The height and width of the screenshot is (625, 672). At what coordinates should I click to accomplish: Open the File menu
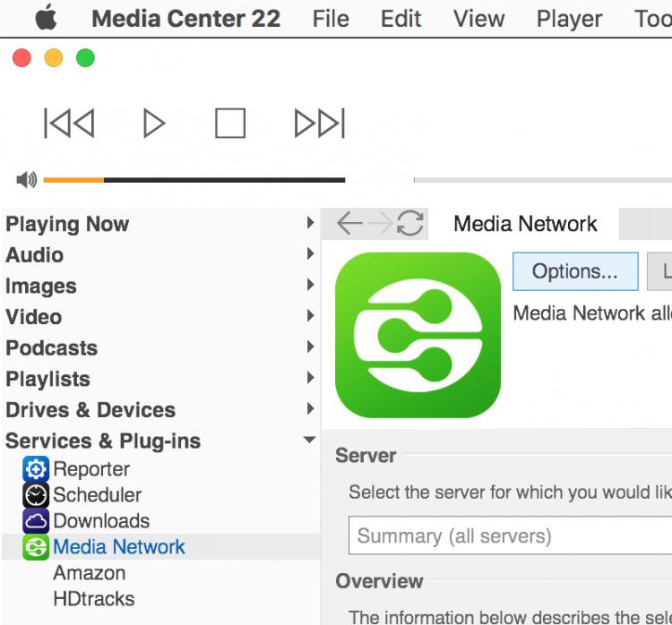(331, 19)
